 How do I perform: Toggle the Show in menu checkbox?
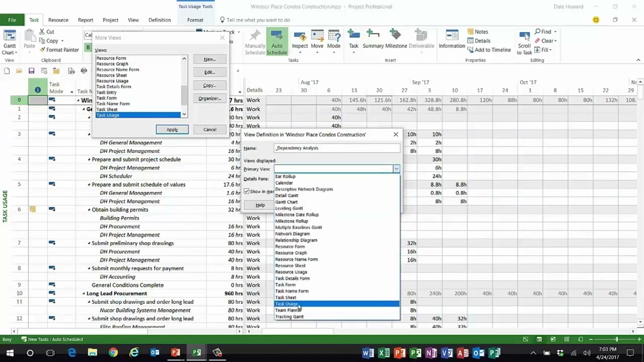tap(247, 192)
